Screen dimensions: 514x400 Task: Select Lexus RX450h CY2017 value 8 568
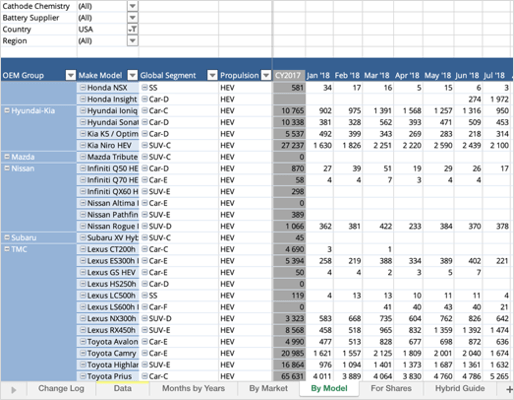[289, 330]
